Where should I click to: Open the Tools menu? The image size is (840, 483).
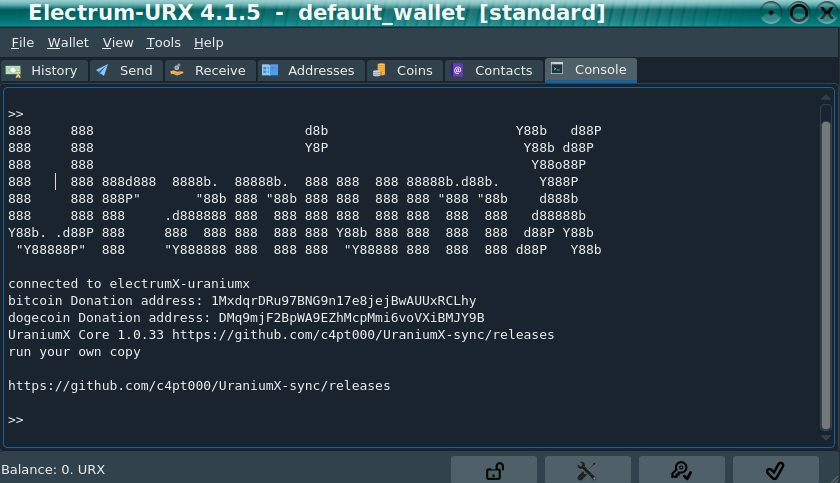click(163, 42)
